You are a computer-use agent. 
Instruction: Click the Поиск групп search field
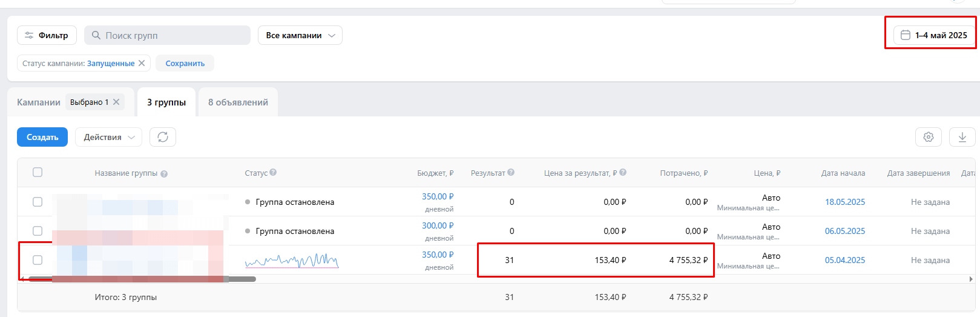pos(173,35)
